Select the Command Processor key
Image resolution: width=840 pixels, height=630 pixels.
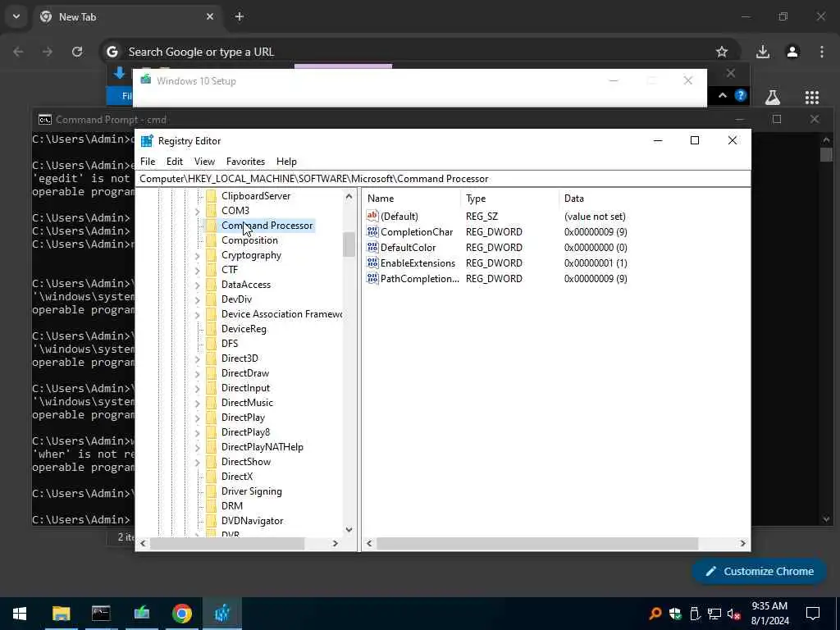(267, 226)
